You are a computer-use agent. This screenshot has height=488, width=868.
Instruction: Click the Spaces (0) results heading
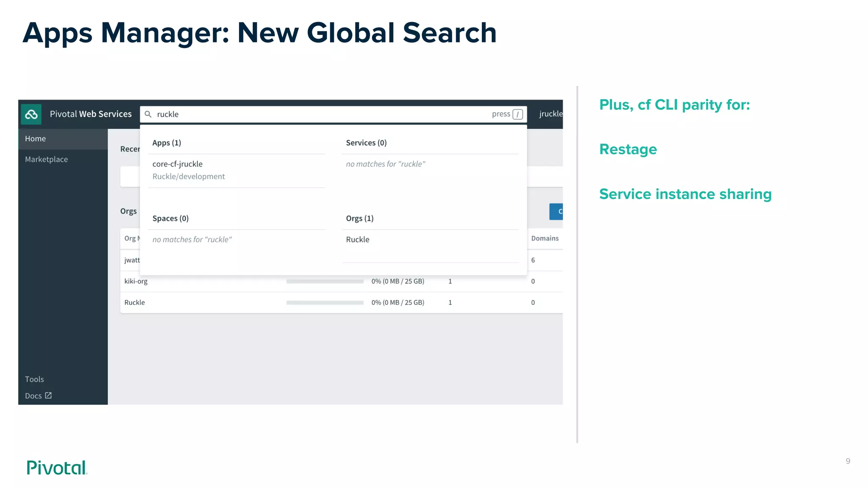tap(170, 218)
